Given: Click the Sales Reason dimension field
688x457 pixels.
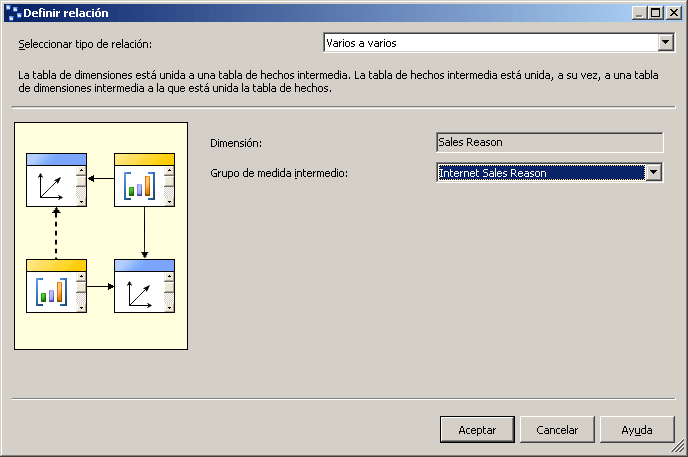Looking at the screenshot, I should pyautogui.click(x=550, y=143).
